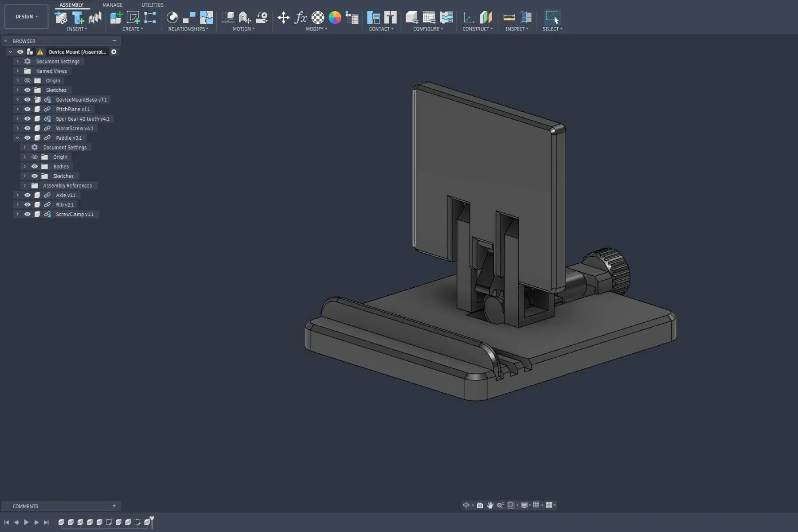Toggle visibility of Device Mount root component
The image size is (798, 532).
point(20,52)
